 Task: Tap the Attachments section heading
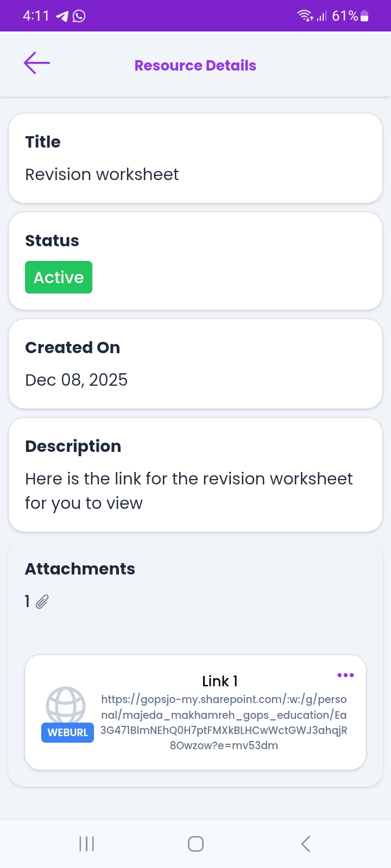click(x=80, y=569)
